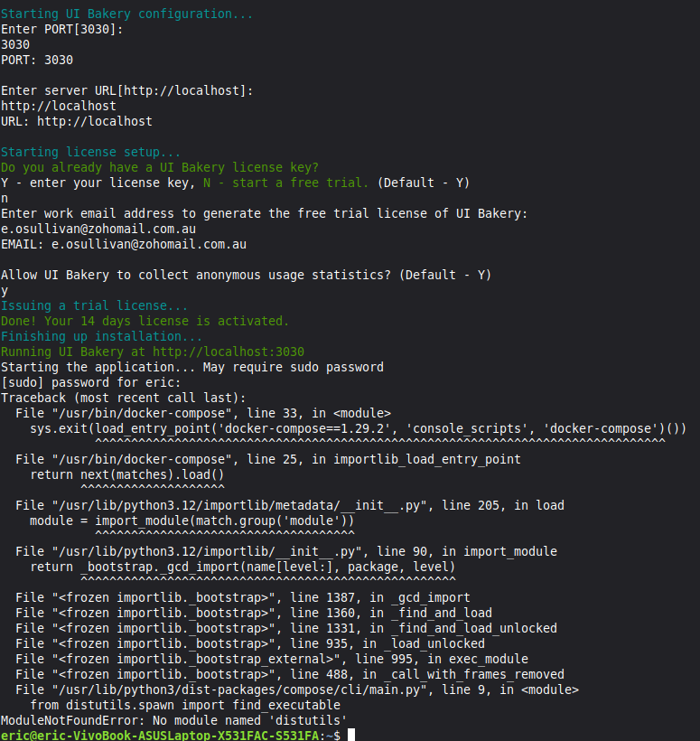Screen dimensions: 700x741
Task: Click the "Finishing up installation..." line
Action: click(102, 336)
